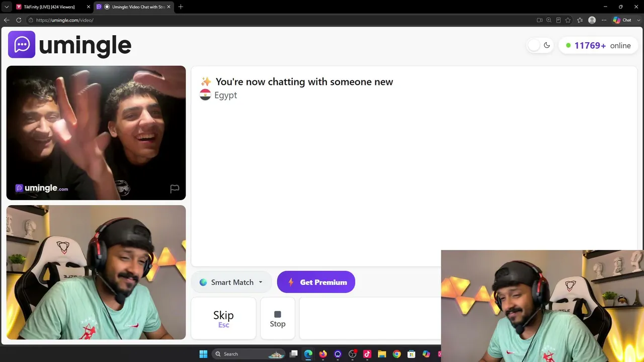Viewport: 644px width, 362px height.
Task: Focus the chat message input field
Action: 370,318
